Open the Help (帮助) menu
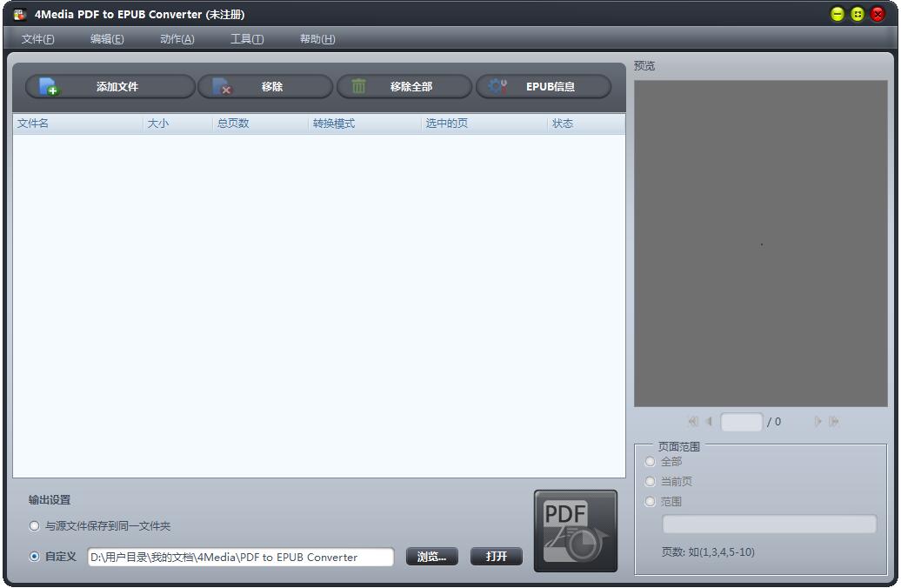The height and width of the screenshot is (588, 901). click(x=317, y=39)
